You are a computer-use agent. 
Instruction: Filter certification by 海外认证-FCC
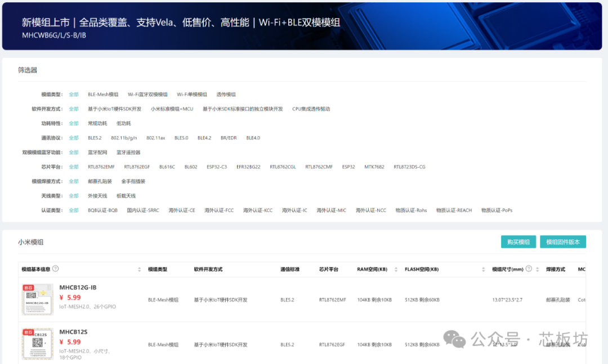pyautogui.click(x=219, y=210)
